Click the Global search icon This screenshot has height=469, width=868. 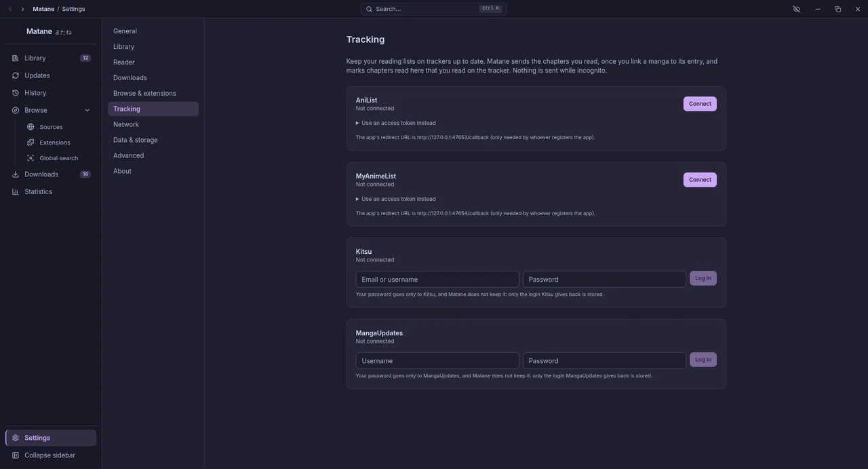click(x=31, y=158)
